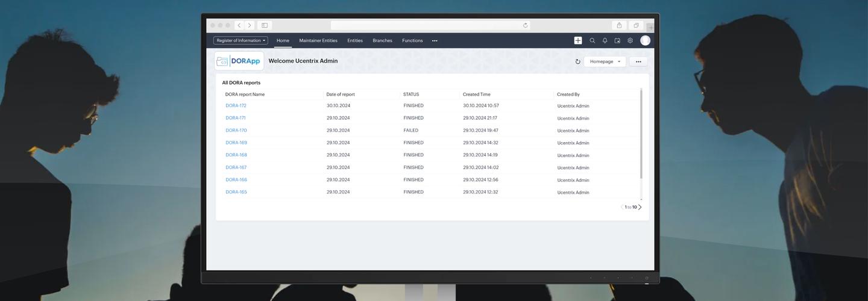Open report DORA-172

pos(236,105)
